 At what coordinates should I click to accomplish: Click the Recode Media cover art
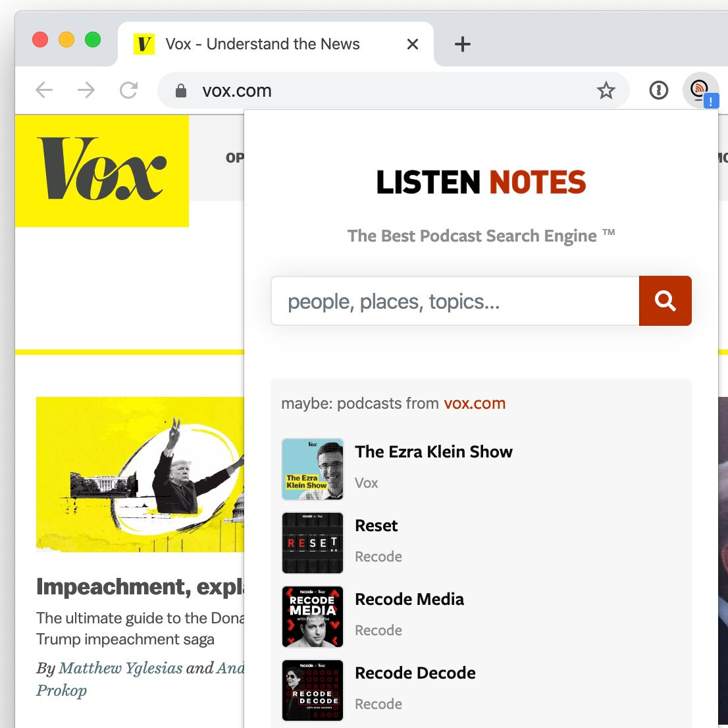313,617
